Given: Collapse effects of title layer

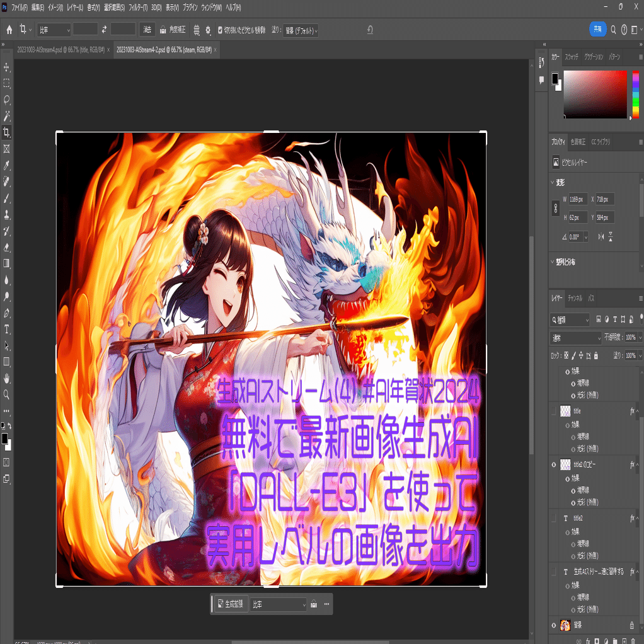Looking at the screenshot, I should 638,411.
